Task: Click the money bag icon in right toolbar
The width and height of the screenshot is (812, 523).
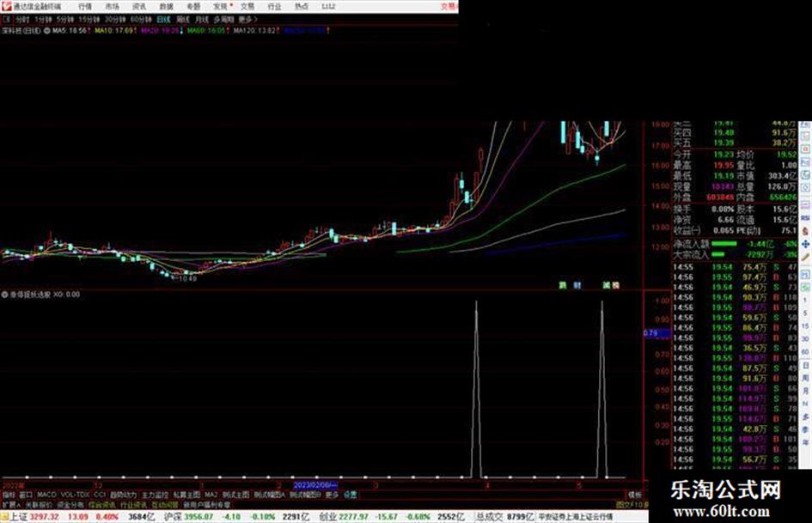Action: click(x=805, y=231)
